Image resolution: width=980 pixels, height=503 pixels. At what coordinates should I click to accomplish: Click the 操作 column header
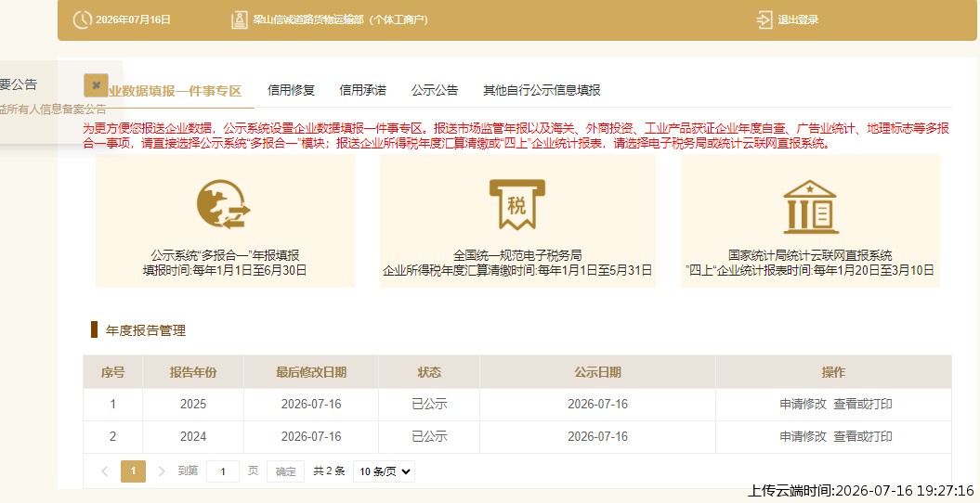pyautogui.click(x=834, y=372)
